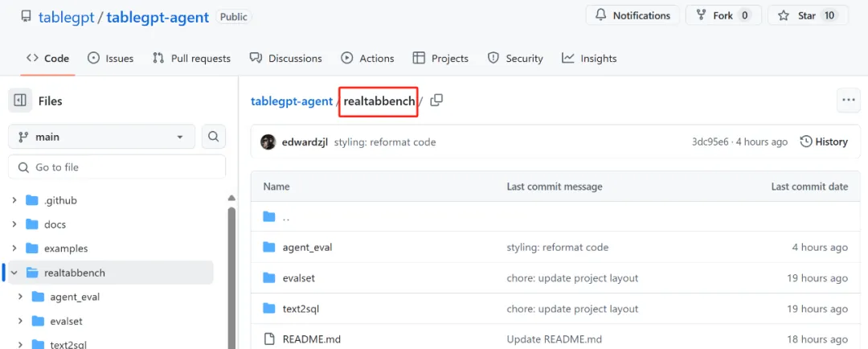Click the Notifications bell button
Viewport: 868px width, 349px height.
click(633, 15)
